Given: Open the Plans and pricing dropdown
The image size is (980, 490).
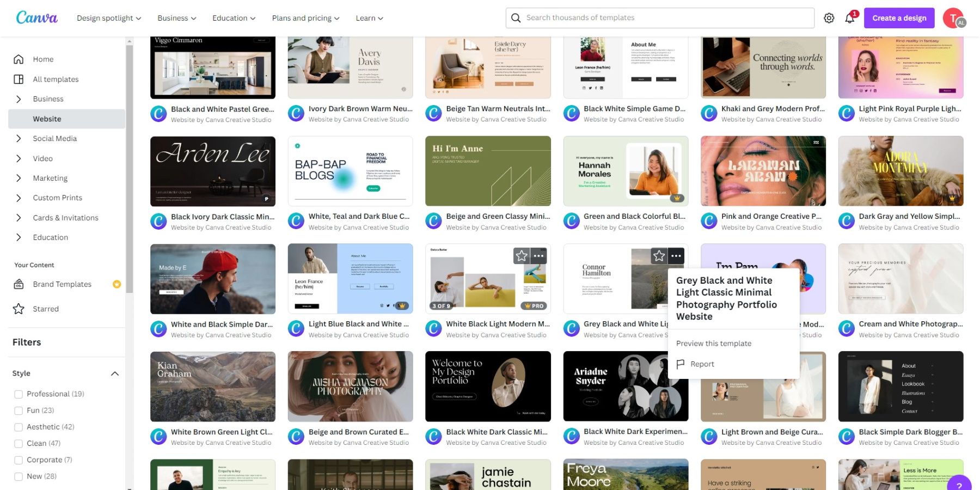Looking at the screenshot, I should pyautogui.click(x=304, y=17).
